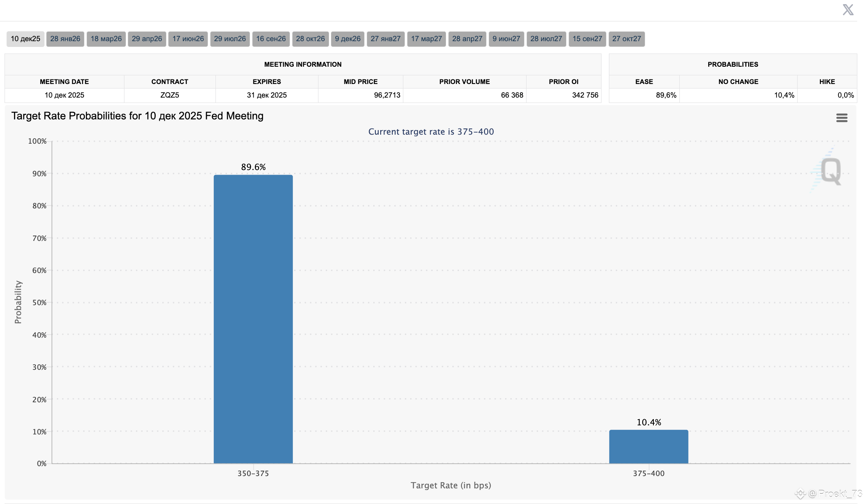Image resolution: width=866 pixels, height=504 pixels.
Task: Select the 16 сен26 meeting tab
Action: (x=271, y=39)
